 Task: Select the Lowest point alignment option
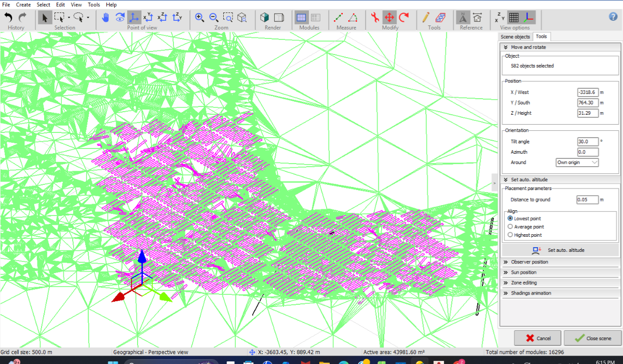(510, 219)
